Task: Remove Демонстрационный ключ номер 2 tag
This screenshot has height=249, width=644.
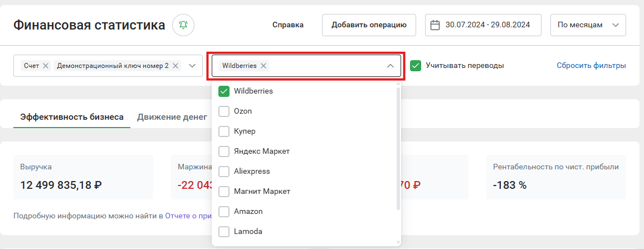Action: pos(175,66)
